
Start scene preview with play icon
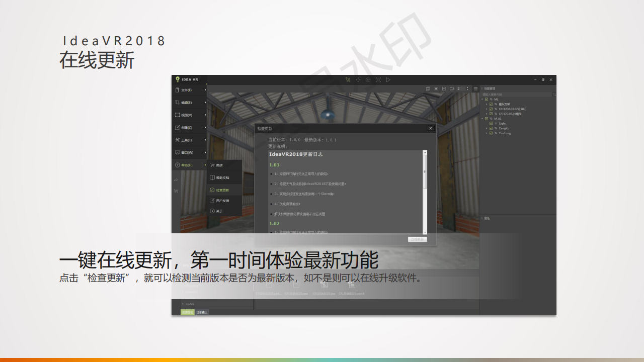coord(388,79)
